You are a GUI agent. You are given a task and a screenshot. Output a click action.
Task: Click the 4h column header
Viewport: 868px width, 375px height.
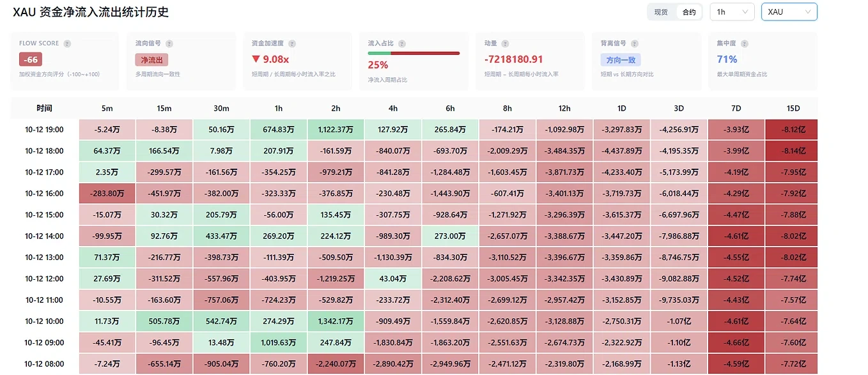(x=393, y=108)
